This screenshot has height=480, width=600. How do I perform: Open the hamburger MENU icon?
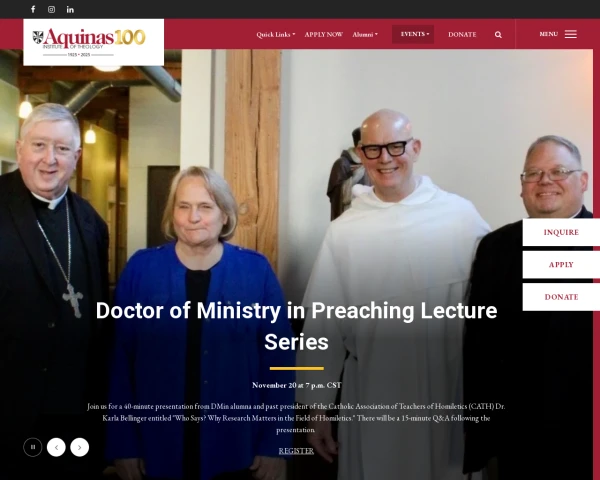tap(571, 34)
